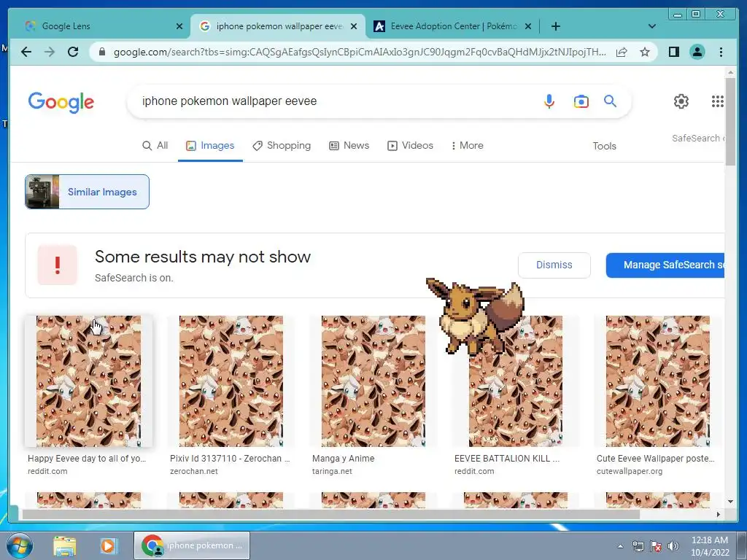Switch to Eevee Adoption Center tab
Screen dimensions: 747x560
[x=454, y=26]
